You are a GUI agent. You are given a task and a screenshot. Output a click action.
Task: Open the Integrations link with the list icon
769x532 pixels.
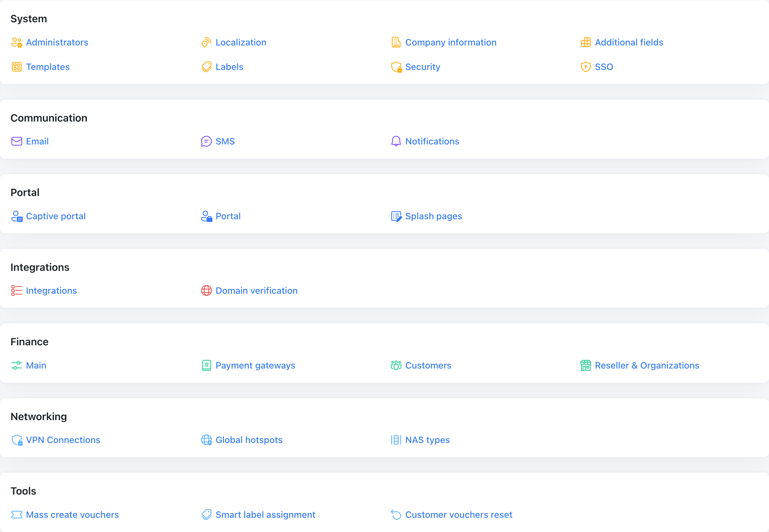(x=51, y=291)
